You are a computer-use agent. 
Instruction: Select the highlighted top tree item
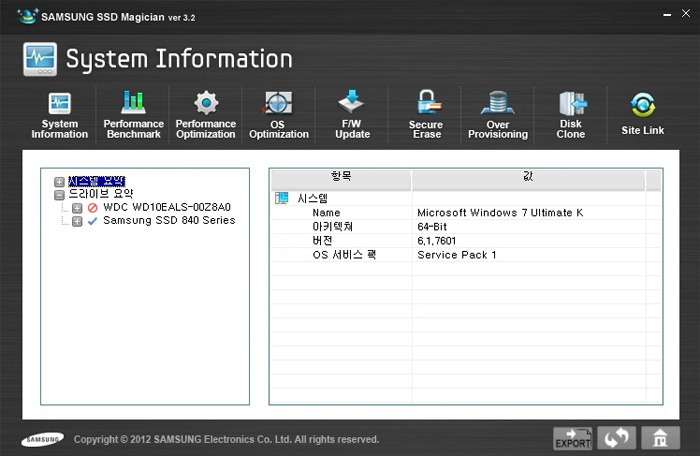click(96, 181)
